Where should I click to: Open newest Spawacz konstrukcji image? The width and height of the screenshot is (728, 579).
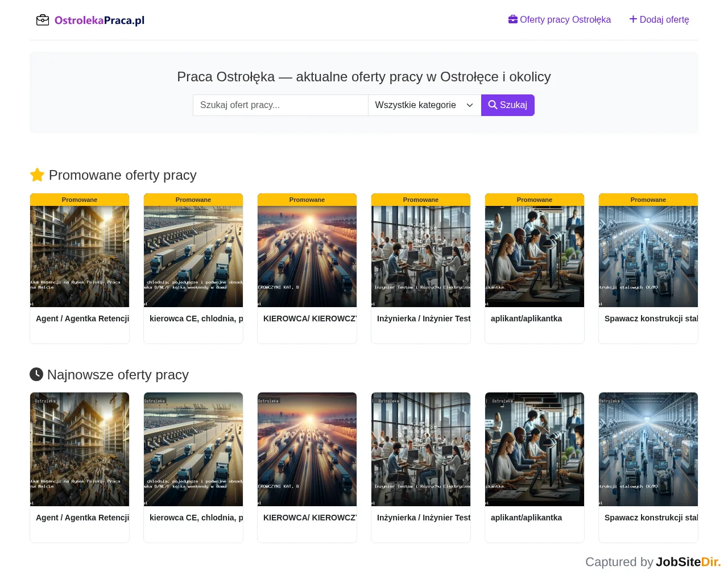pos(648,449)
